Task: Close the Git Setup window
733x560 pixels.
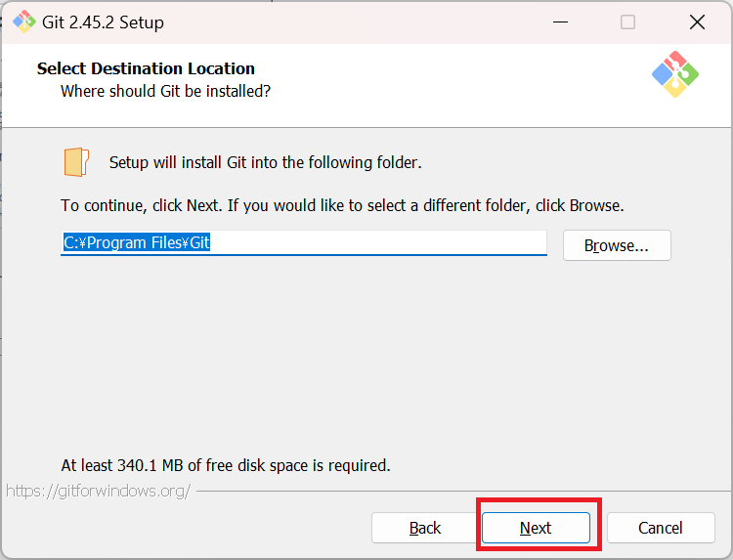Action: click(x=696, y=22)
